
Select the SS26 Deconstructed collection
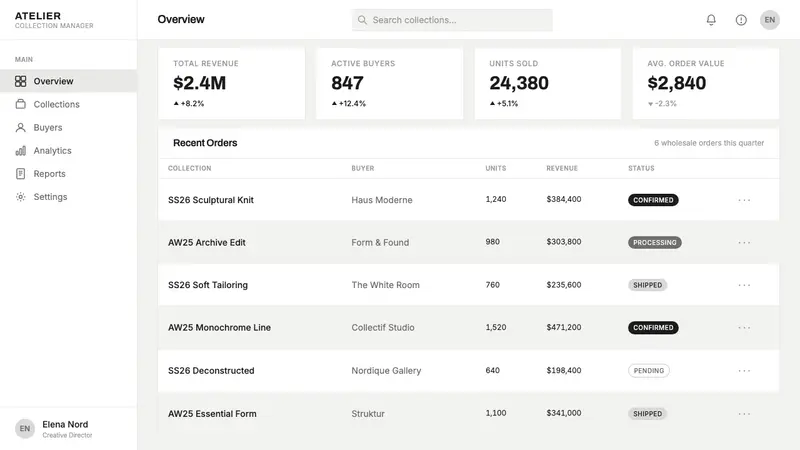(211, 370)
